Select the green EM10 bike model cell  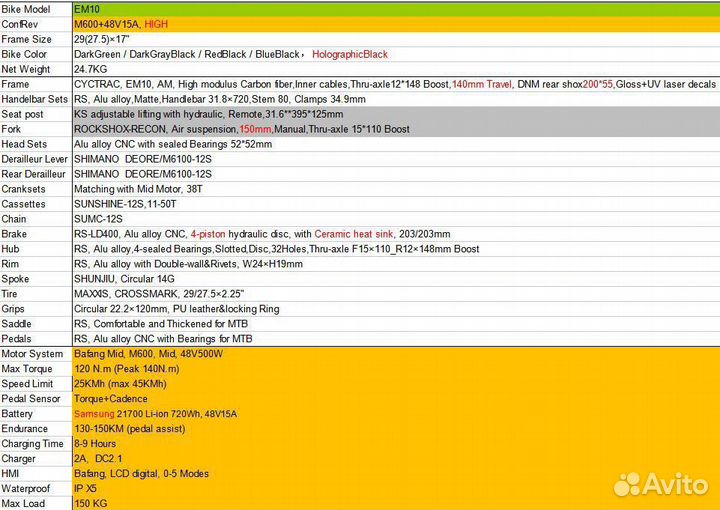pos(395,8)
